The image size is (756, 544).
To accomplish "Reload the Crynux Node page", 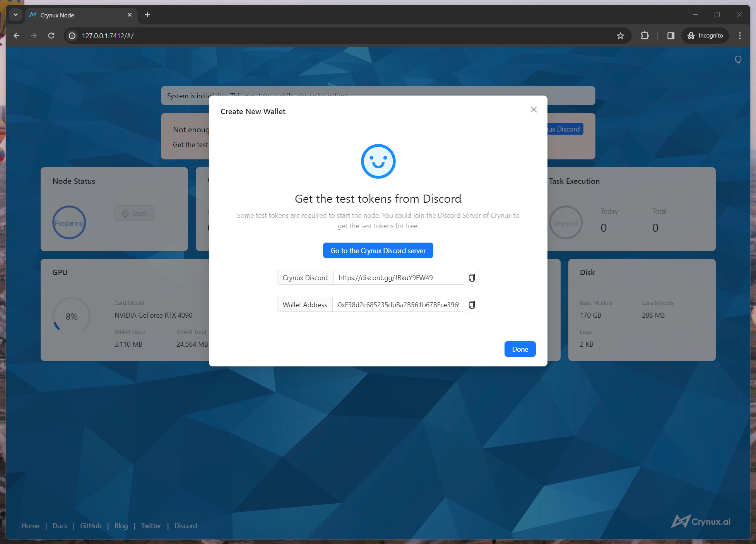I will tap(51, 36).
